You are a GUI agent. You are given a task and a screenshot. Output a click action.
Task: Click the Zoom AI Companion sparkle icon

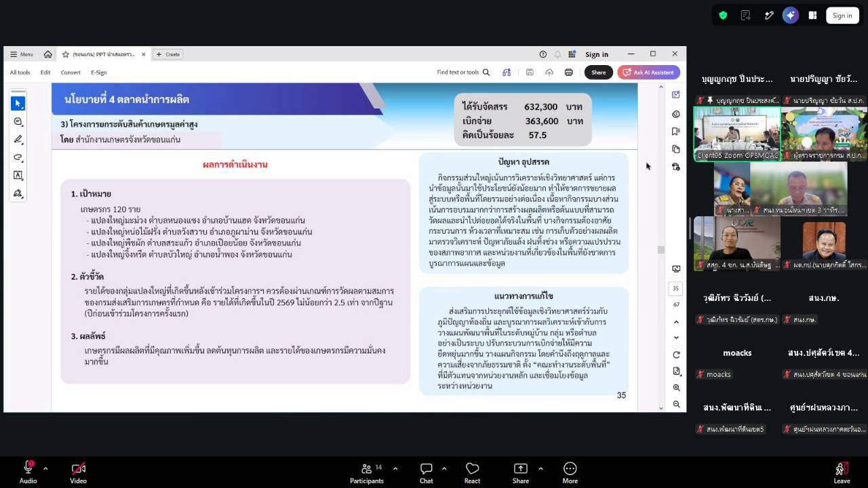790,16
